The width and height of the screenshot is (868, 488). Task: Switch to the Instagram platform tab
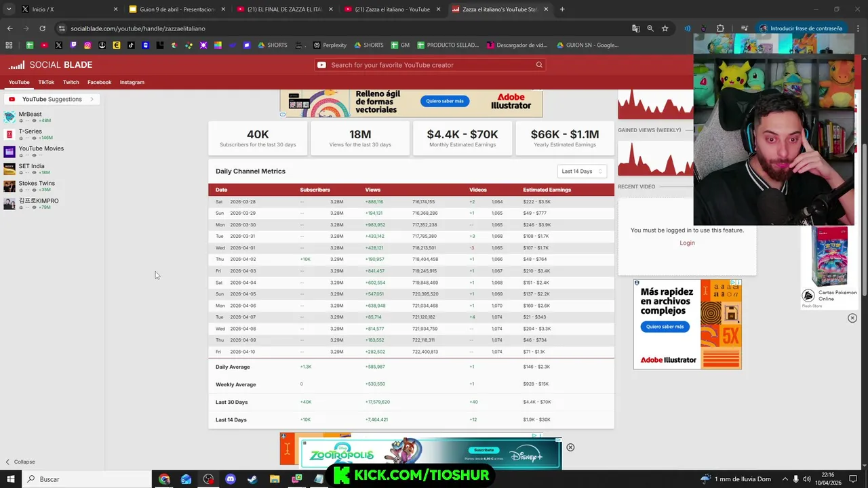click(132, 82)
